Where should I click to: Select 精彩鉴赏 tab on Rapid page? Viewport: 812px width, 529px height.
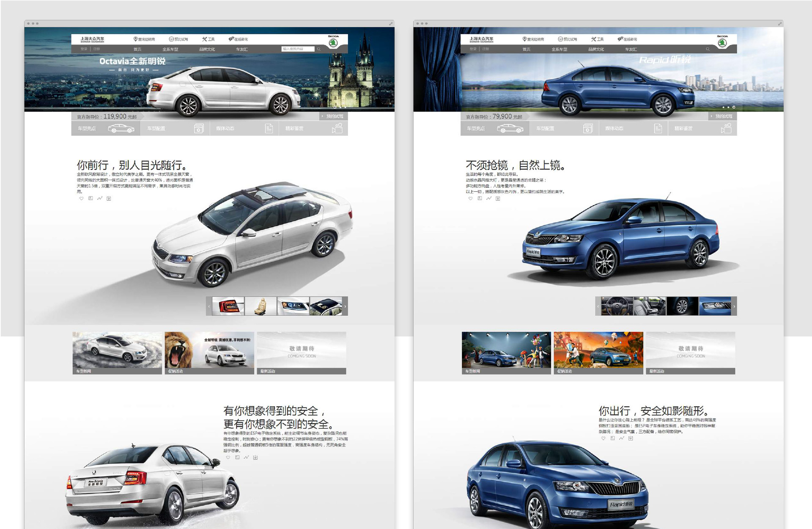click(702, 128)
